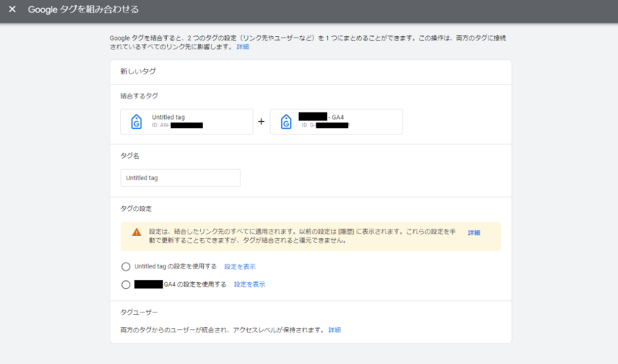Click the 結合するタグ section label
Image resolution: width=618 pixels, height=364 pixels.
point(139,96)
